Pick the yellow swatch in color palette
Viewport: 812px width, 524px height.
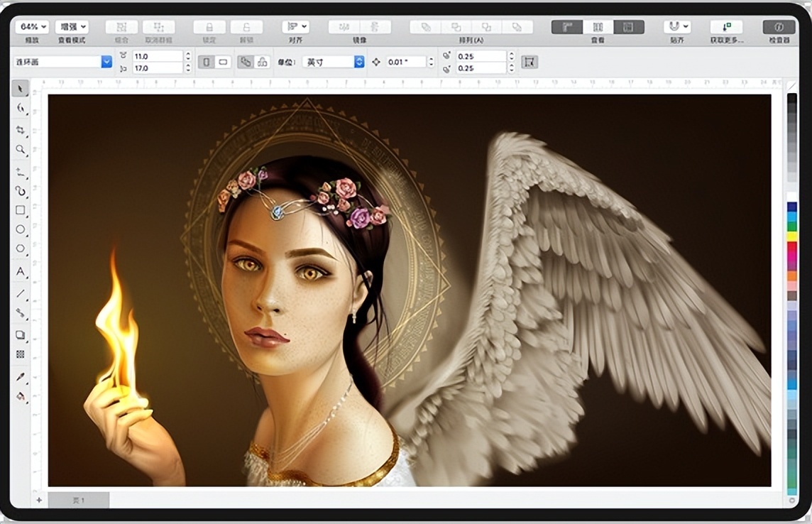pyautogui.click(x=791, y=236)
